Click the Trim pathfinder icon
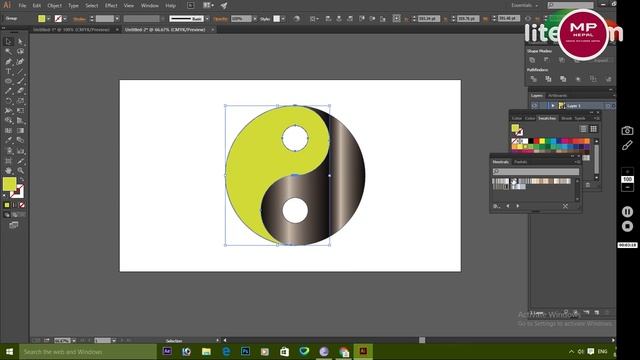The width and height of the screenshot is (640, 360). click(548, 79)
